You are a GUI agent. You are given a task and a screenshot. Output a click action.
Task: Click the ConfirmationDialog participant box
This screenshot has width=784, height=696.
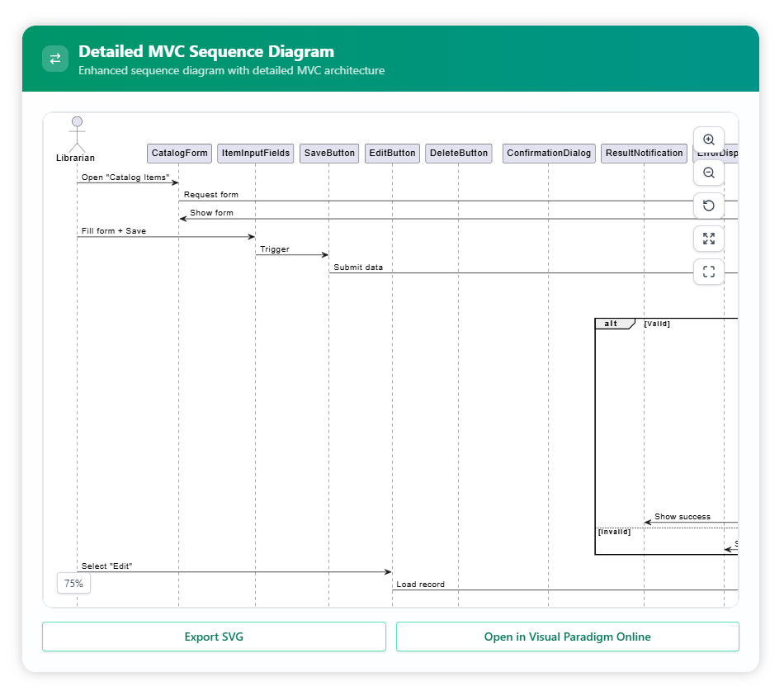(x=549, y=153)
